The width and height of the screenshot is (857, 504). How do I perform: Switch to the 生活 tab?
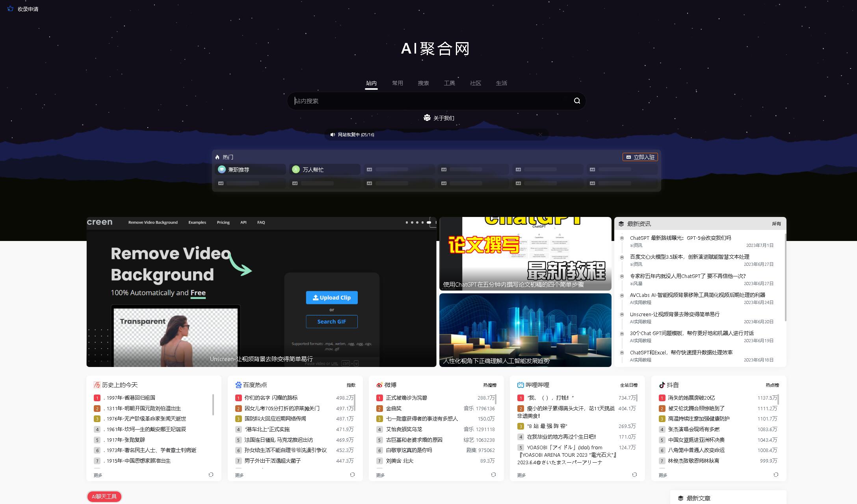(502, 83)
